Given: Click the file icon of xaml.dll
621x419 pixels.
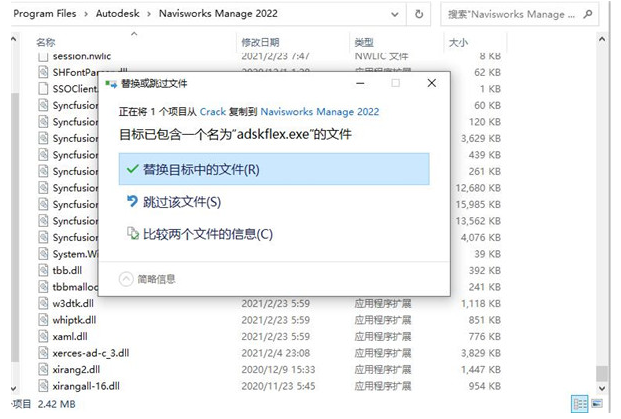Looking at the screenshot, I should click(x=43, y=336).
